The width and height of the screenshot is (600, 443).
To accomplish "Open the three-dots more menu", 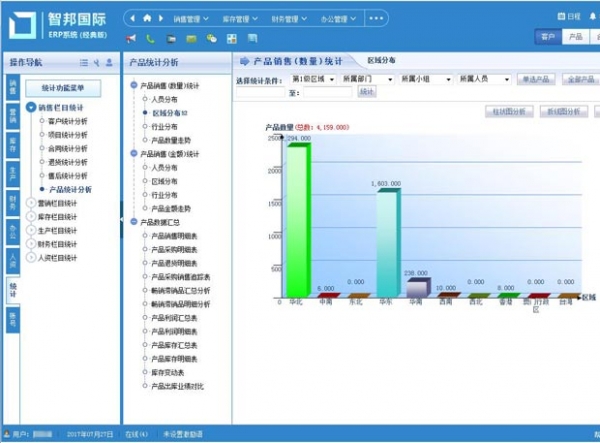I will 376,18.
